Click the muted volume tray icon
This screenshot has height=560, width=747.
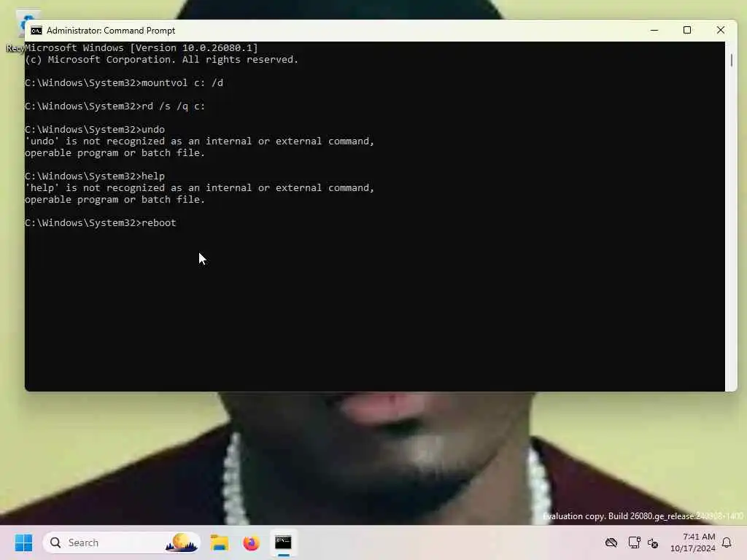click(653, 542)
